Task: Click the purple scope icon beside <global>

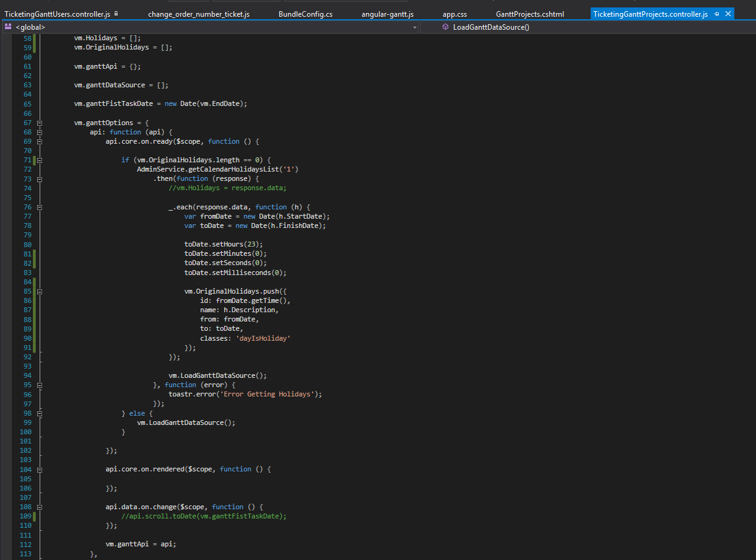Action: point(8,27)
